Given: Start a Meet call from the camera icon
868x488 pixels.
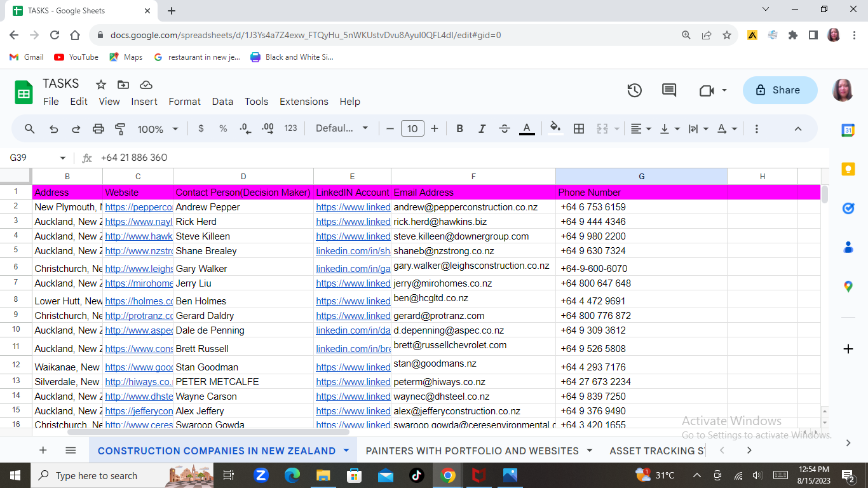Looking at the screenshot, I should pyautogui.click(x=707, y=91).
